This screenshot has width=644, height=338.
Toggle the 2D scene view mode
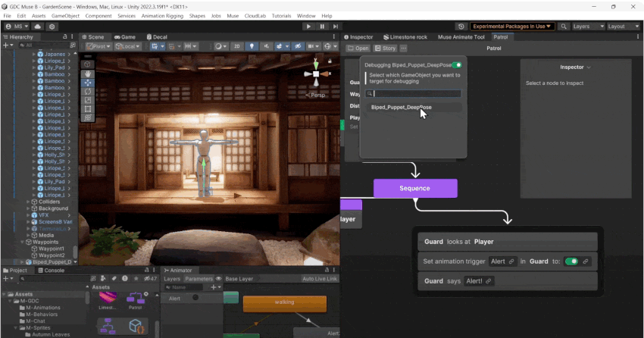tap(236, 46)
